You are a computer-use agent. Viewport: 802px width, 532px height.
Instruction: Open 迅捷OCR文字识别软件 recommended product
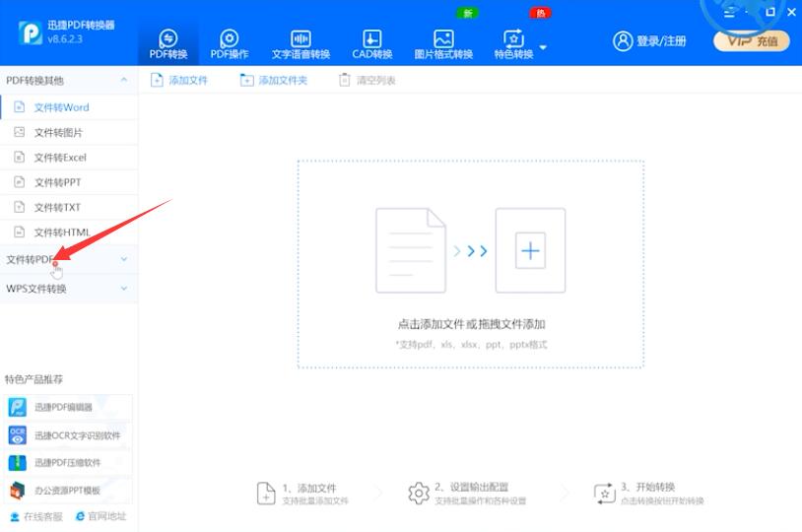click(x=68, y=435)
